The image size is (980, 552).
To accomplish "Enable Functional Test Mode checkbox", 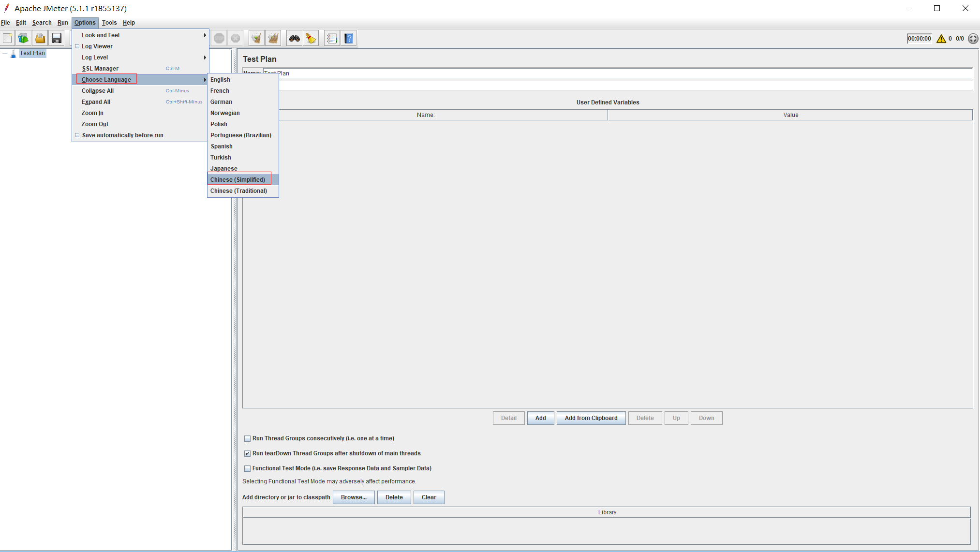I will (247, 469).
